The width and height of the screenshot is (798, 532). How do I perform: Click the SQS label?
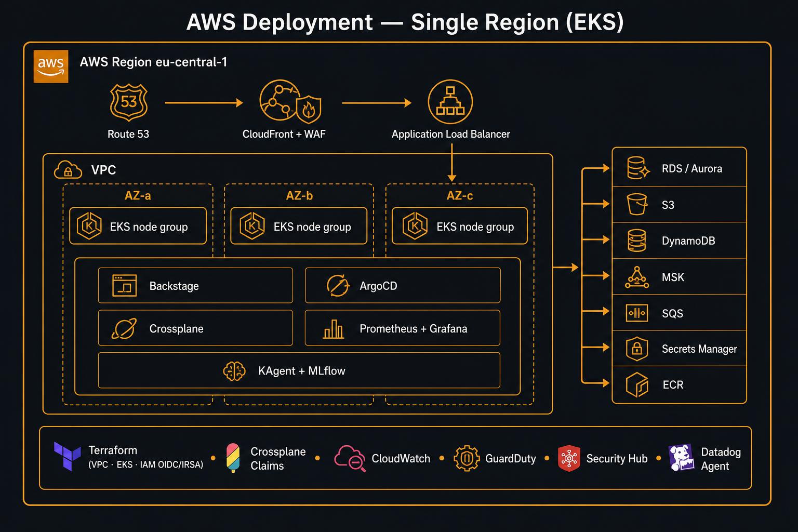pyautogui.click(x=672, y=314)
